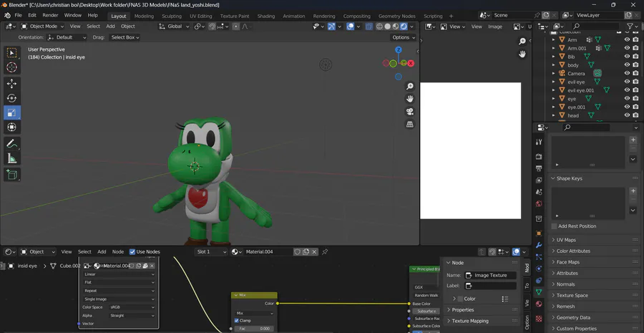This screenshot has width=644, height=333.
Task: Open the View Layer properties tab
Action: pyautogui.click(x=540, y=180)
